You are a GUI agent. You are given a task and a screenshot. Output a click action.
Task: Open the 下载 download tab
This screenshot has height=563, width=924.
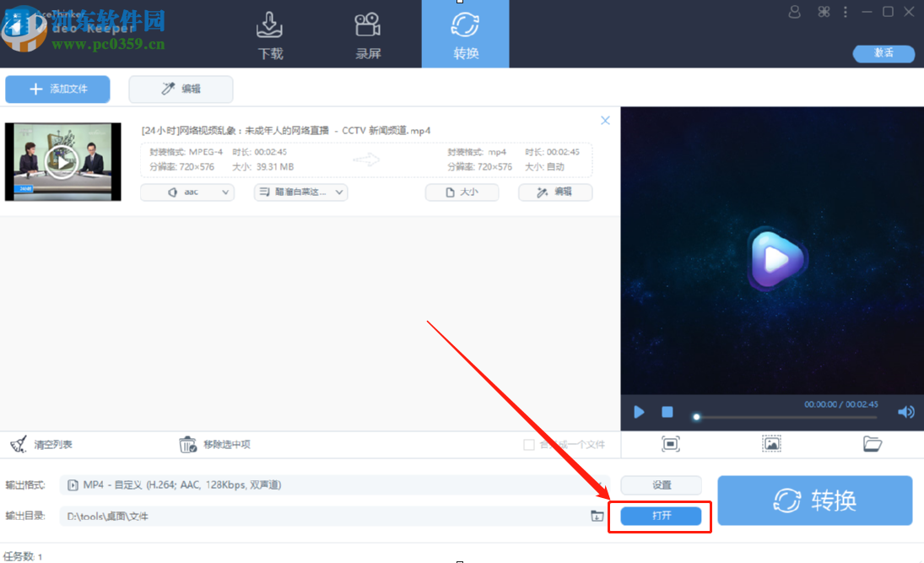point(270,35)
